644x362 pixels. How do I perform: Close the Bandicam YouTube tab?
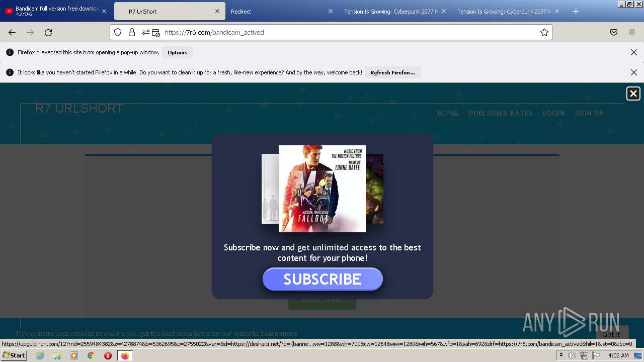[104, 11]
